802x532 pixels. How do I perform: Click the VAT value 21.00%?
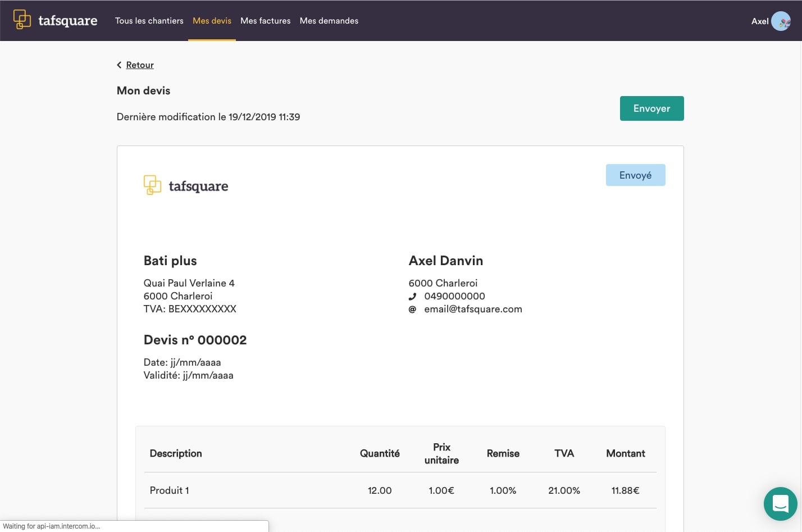564,490
